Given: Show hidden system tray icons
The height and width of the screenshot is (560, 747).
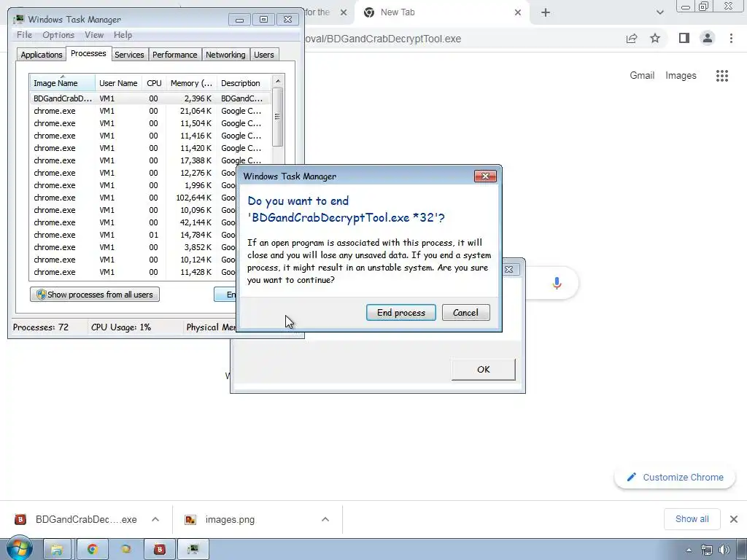Looking at the screenshot, I should [x=689, y=550].
